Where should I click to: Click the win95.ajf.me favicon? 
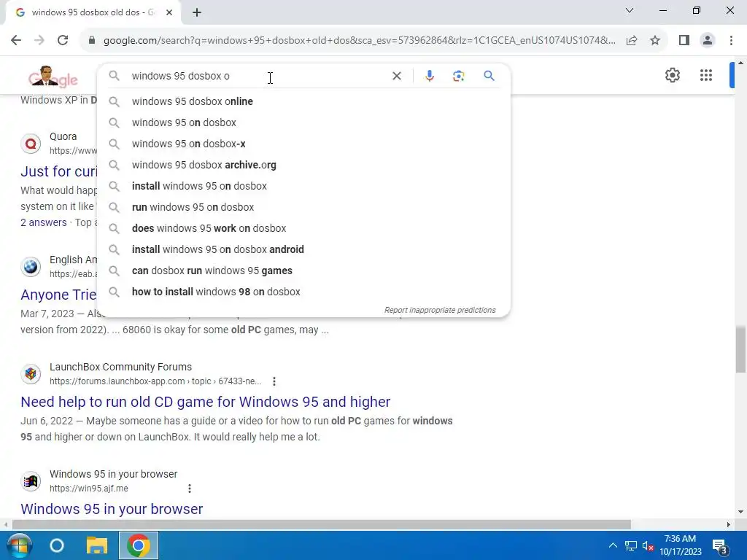(31, 481)
